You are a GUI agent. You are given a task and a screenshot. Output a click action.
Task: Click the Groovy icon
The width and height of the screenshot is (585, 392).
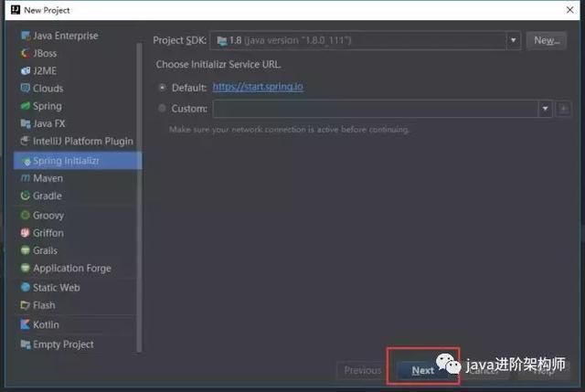pyautogui.click(x=26, y=216)
